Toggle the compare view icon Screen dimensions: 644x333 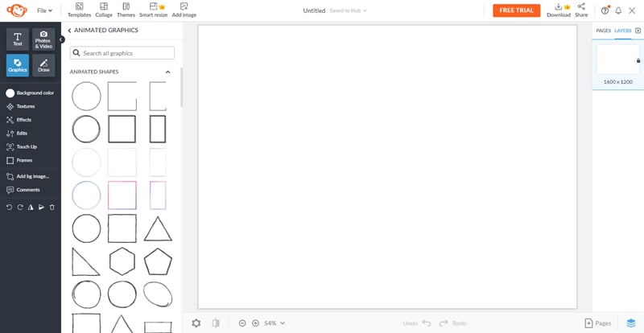click(x=216, y=323)
